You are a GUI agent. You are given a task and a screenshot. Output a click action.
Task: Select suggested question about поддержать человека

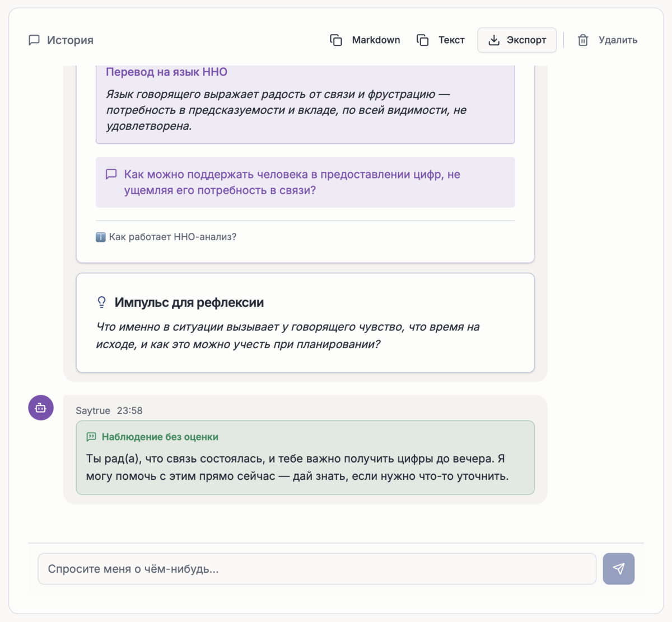(x=305, y=183)
